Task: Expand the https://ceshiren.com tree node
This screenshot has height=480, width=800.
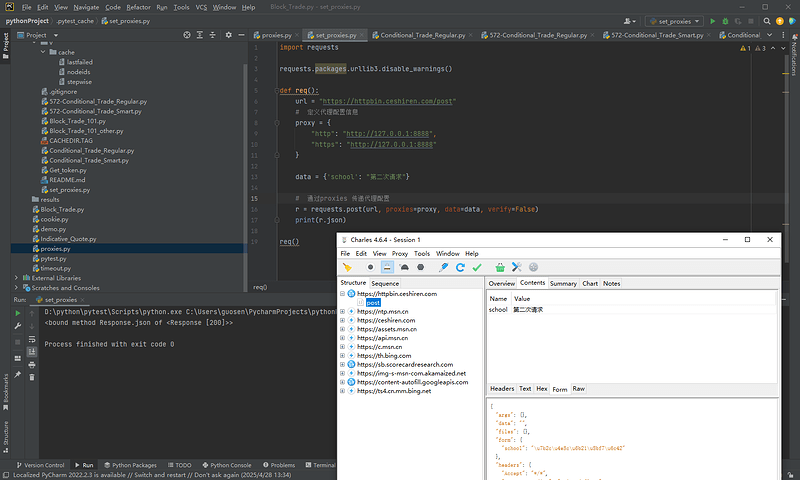Action: 343,320
